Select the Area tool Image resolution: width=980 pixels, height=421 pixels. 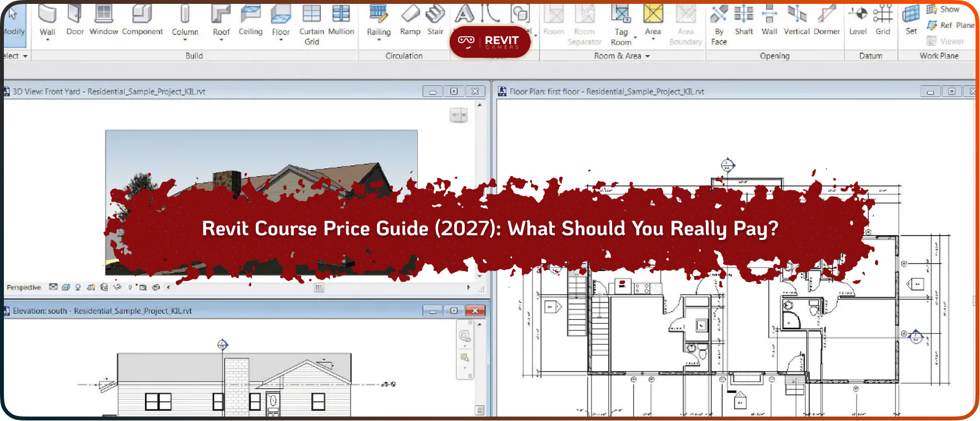pyautogui.click(x=653, y=20)
